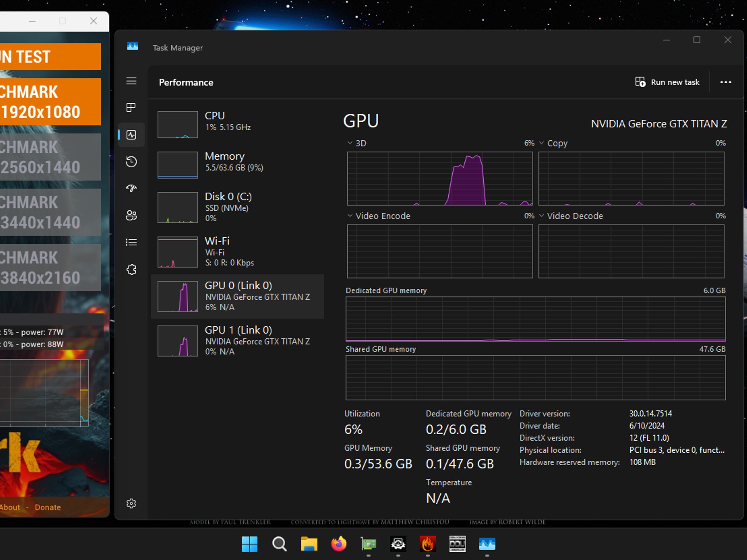Click the PCI bus 3 physical location text
Image resolution: width=747 pixels, height=560 pixels.
(677, 450)
